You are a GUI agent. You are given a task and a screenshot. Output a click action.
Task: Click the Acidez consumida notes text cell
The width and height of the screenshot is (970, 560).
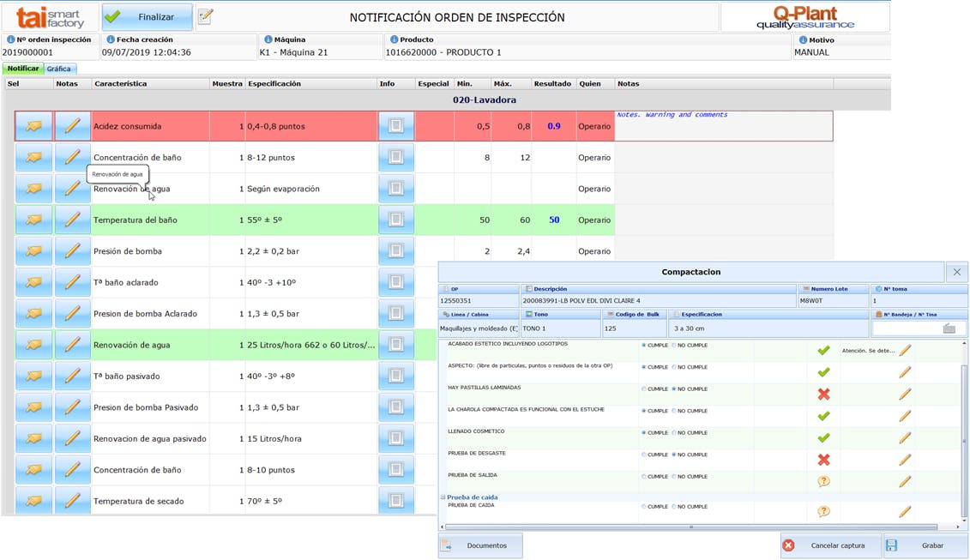(x=723, y=126)
